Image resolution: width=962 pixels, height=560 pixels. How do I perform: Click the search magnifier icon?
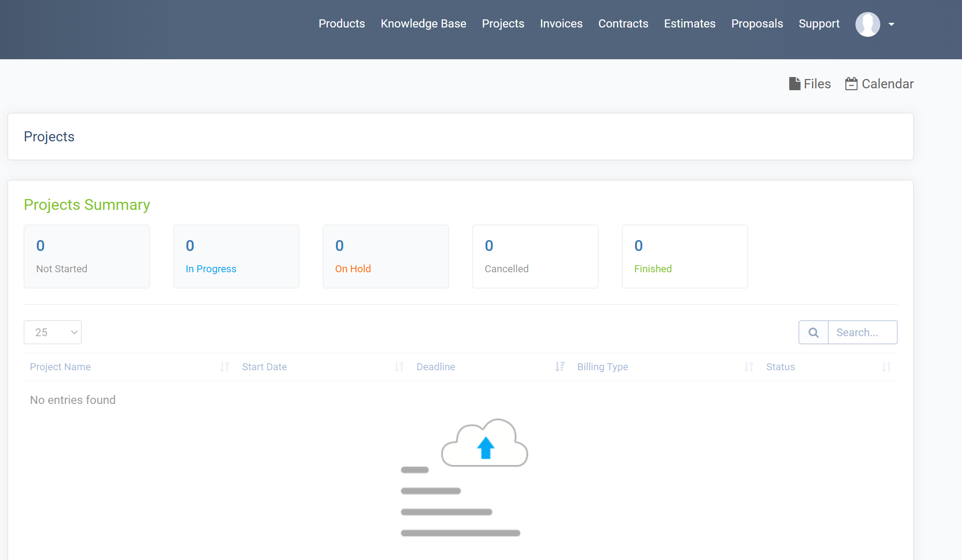coord(813,332)
